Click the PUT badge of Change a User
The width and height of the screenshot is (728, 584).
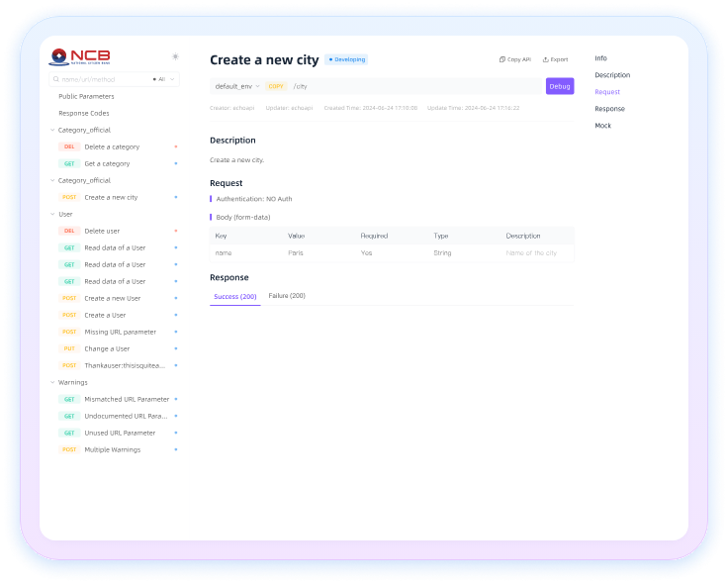(69, 348)
